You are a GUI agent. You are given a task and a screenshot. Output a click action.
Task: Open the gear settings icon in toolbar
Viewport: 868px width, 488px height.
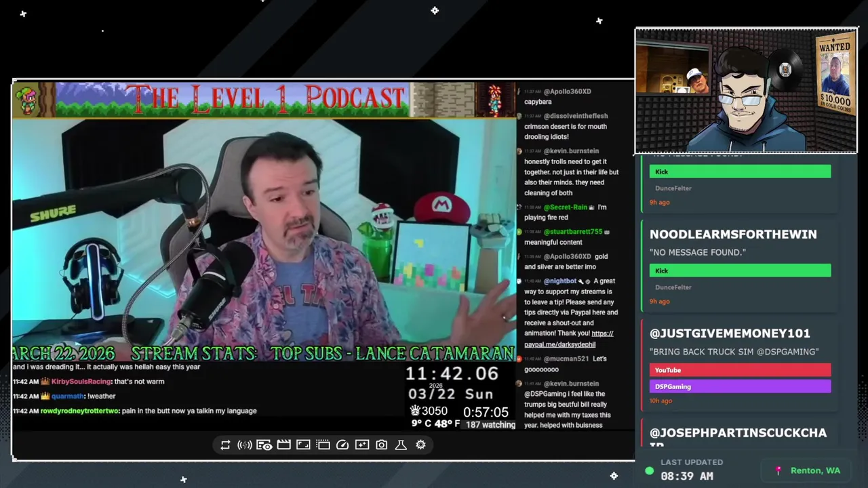(x=420, y=445)
